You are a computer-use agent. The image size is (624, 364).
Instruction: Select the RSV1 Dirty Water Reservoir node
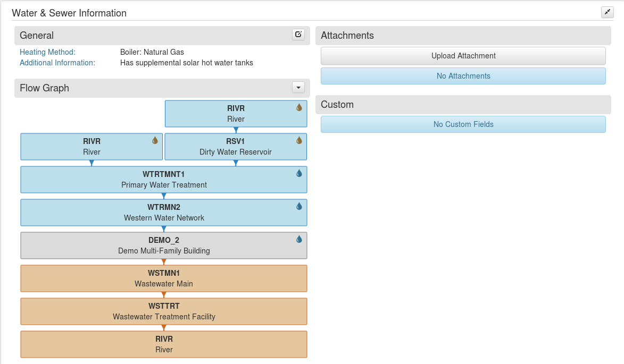pyautogui.click(x=236, y=147)
